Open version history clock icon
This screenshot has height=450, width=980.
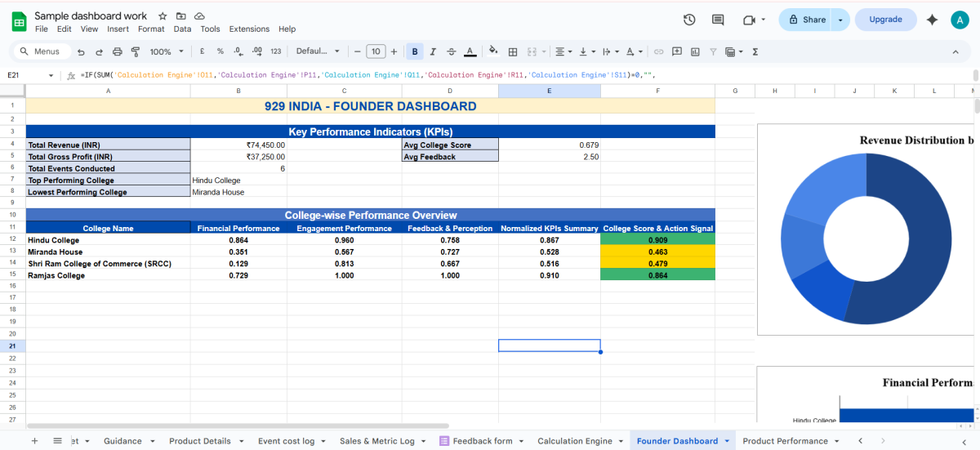tap(689, 20)
